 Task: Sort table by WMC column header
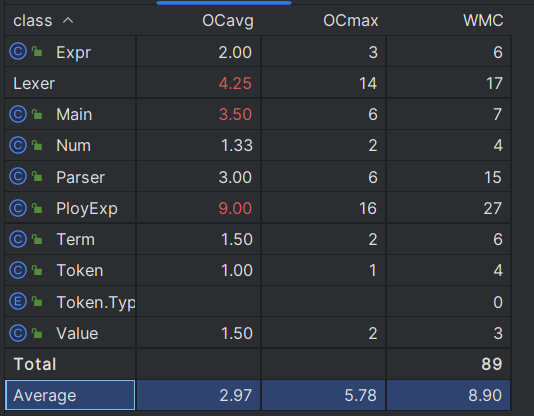coord(483,20)
